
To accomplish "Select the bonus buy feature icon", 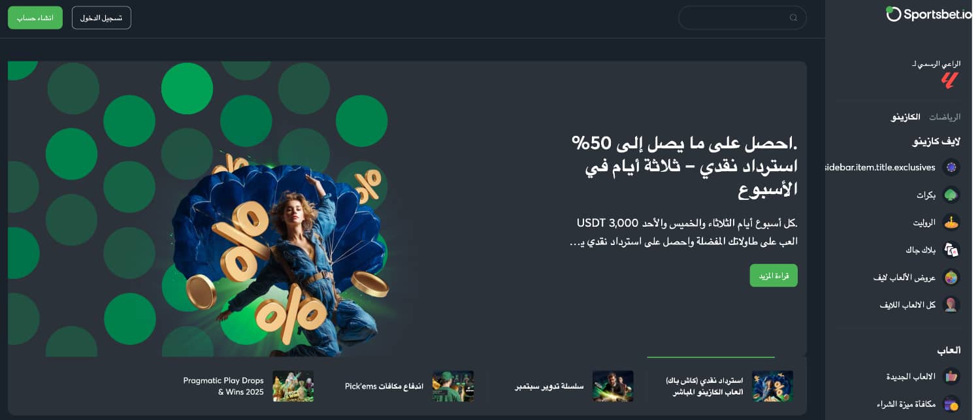I will coord(951,404).
